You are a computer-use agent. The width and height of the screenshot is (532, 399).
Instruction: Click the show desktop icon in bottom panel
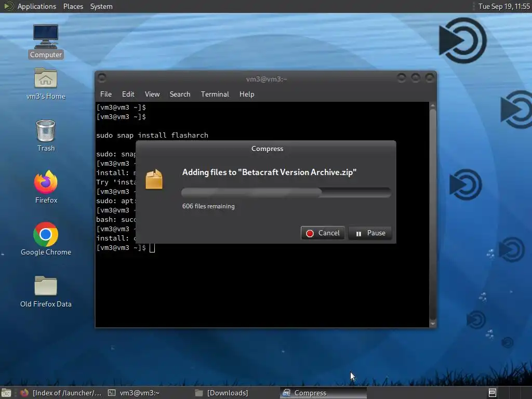(x=6, y=393)
